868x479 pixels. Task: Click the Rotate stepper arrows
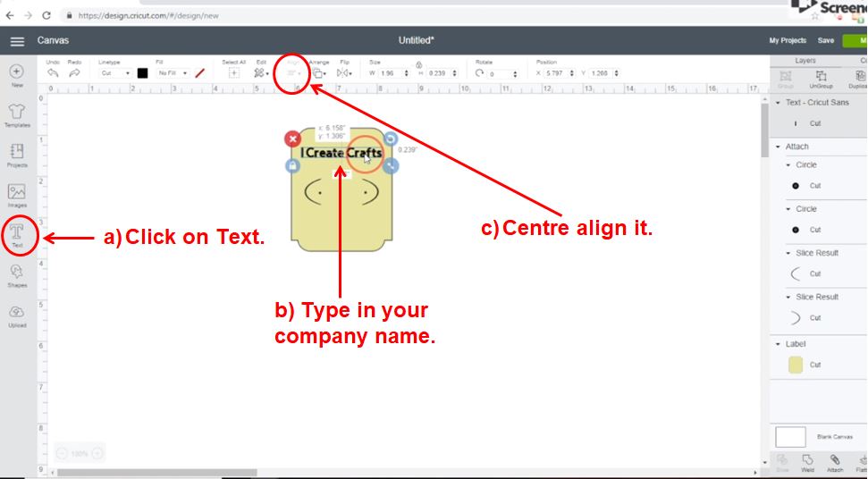(516, 73)
